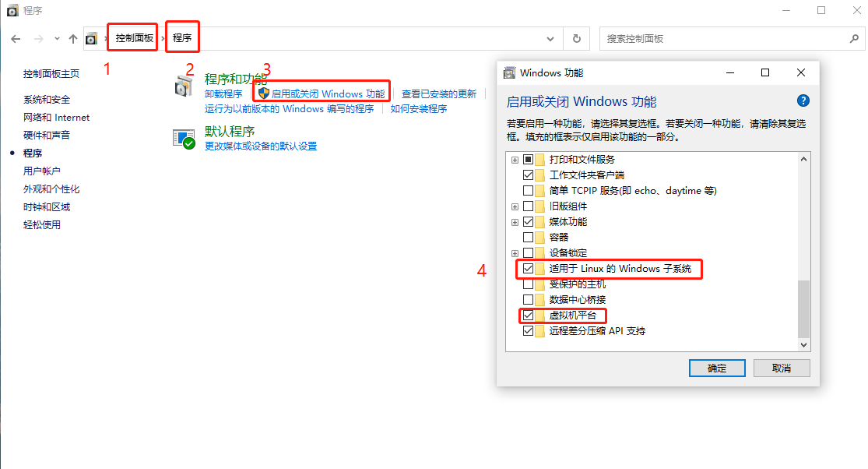The width and height of the screenshot is (868, 469).
Task: Open 轻松使用 in the sidebar
Action: coord(41,225)
